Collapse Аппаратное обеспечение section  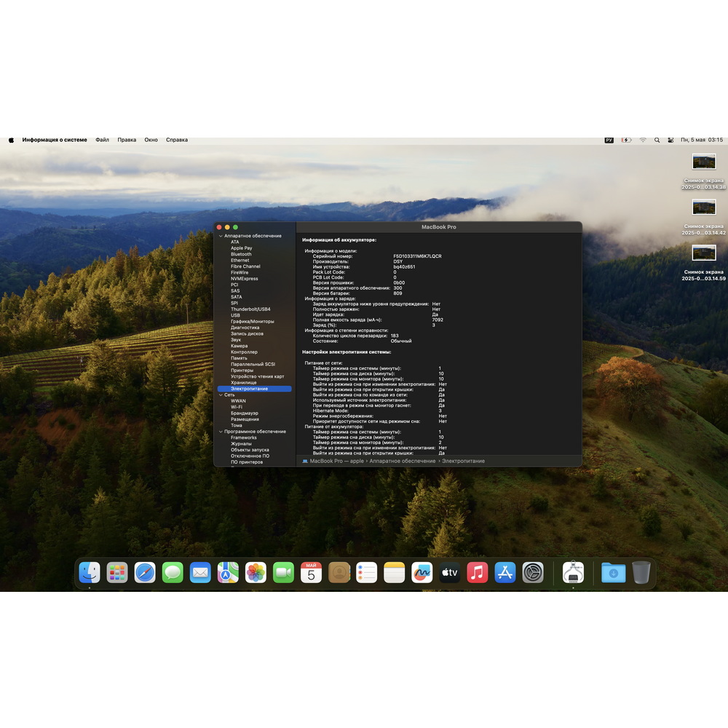[221, 236]
